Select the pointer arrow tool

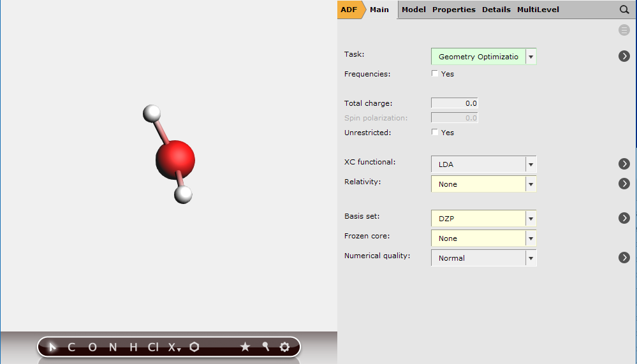54,347
